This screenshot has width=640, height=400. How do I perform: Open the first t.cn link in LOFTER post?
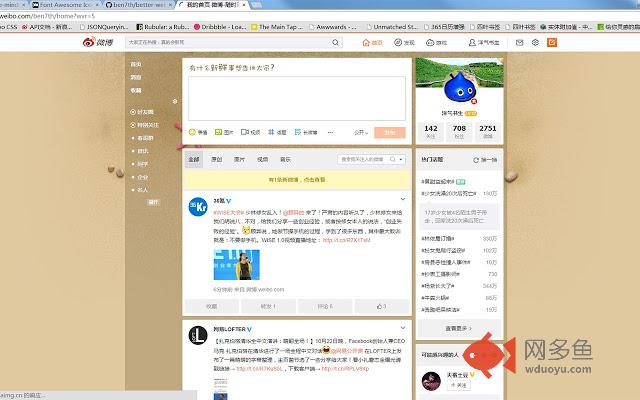[x=259, y=369]
